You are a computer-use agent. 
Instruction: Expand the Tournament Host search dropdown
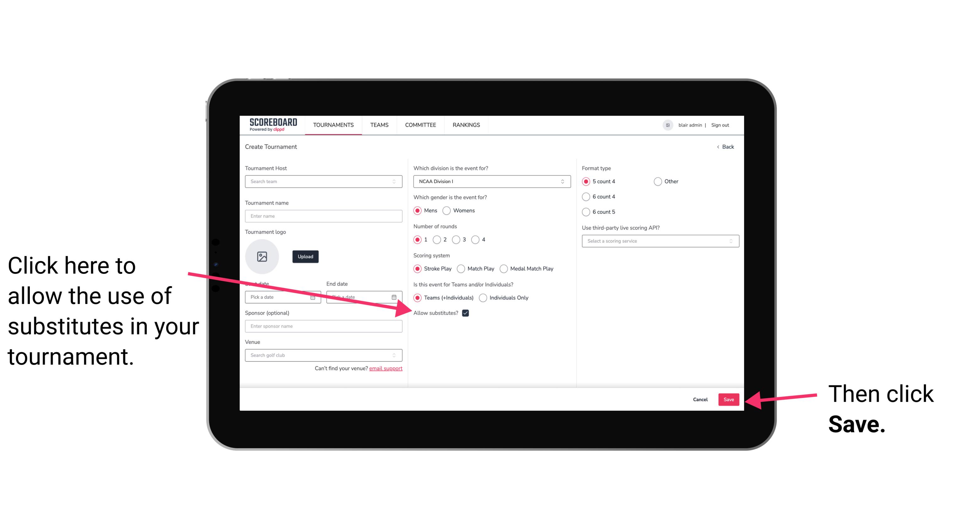click(397, 182)
